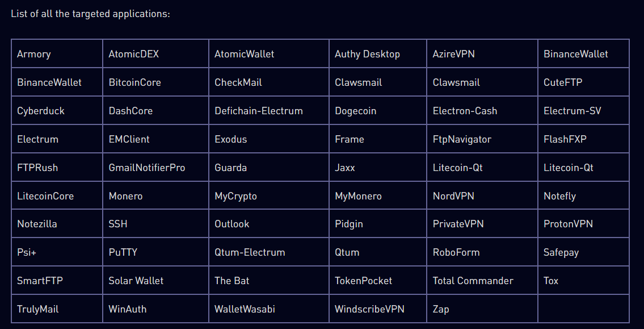Click the Authy Desktop entry
This screenshot has height=329, width=644.
pyautogui.click(x=378, y=53)
